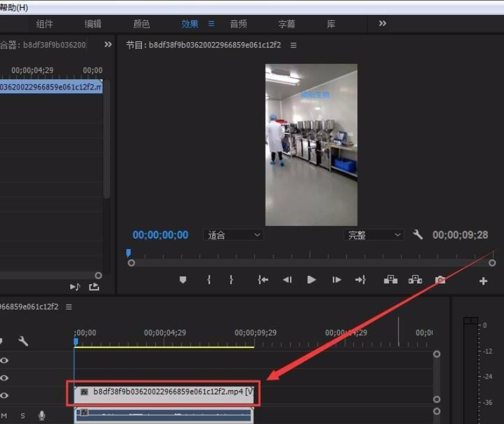Open the 适合 zoom level dropdown

click(233, 235)
